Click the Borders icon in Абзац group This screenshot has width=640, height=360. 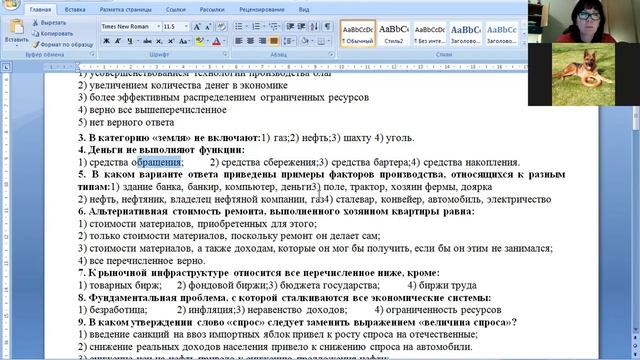point(321,41)
